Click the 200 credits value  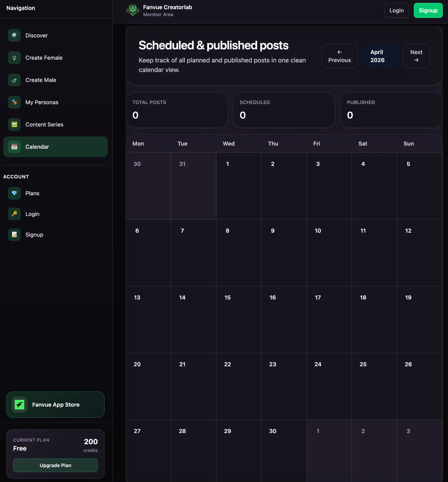click(91, 442)
